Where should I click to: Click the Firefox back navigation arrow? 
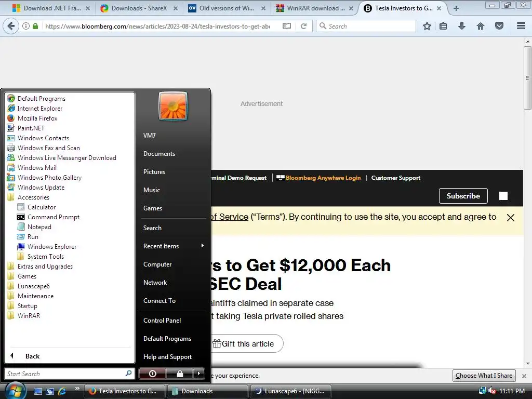click(11, 26)
